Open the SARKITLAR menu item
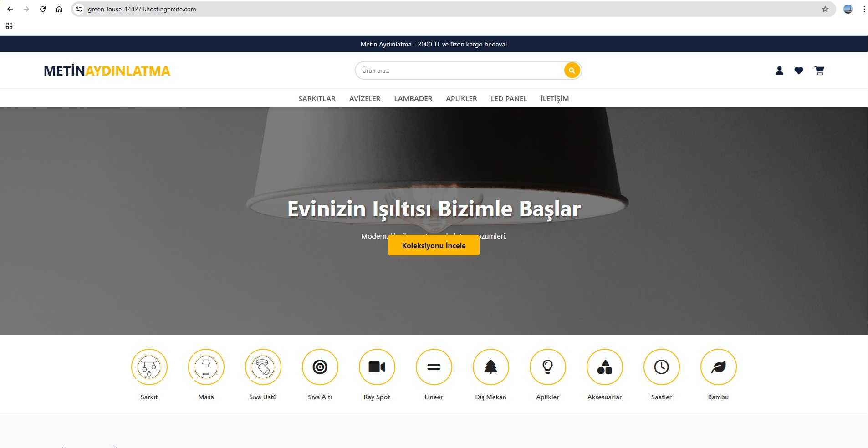The image size is (868, 448). coord(317,98)
